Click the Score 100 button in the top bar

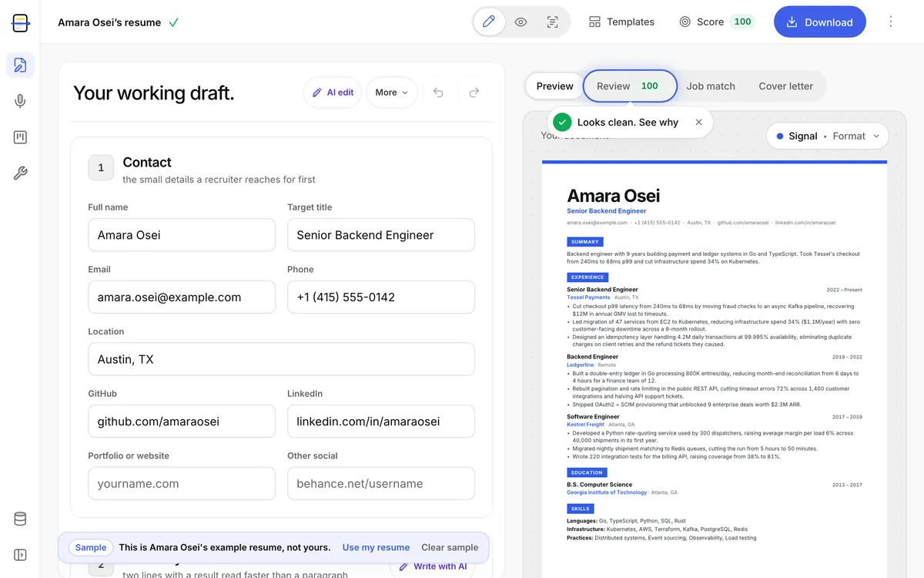tap(716, 22)
